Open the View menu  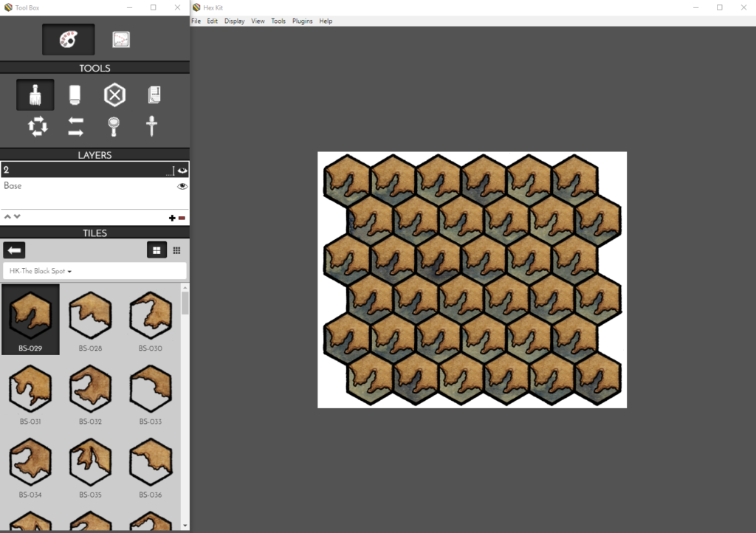tap(258, 21)
